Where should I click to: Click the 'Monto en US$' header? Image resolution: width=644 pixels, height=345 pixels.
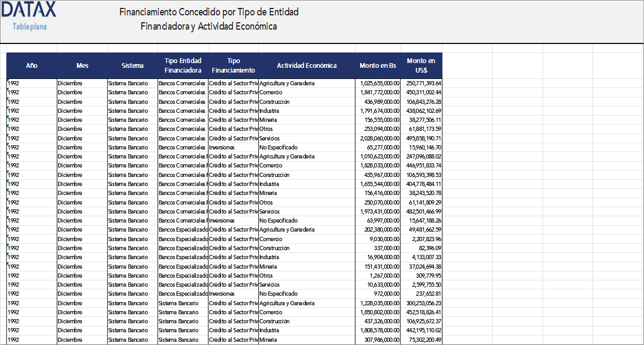pyautogui.click(x=422, y=65)
